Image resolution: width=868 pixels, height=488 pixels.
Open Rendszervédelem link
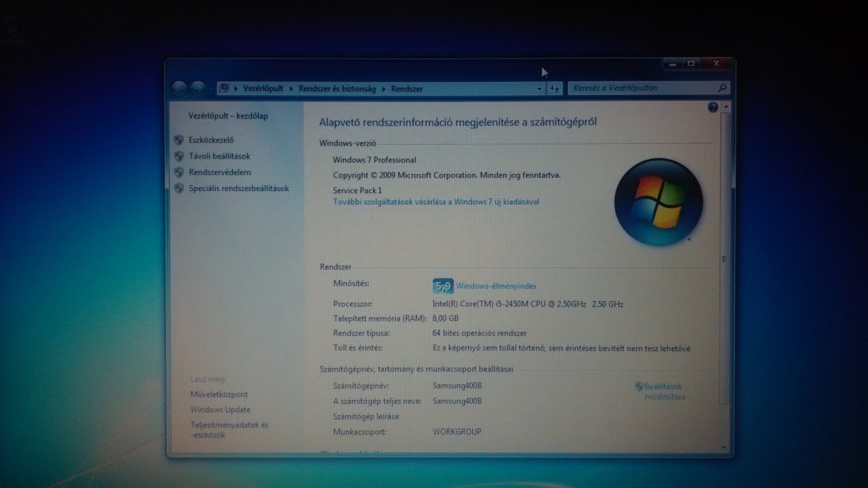point(220,172)
